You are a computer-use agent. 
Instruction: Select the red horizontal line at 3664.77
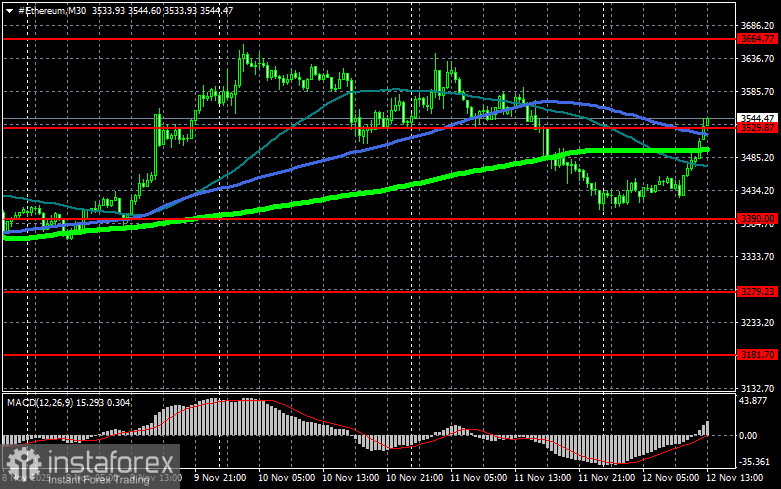click(x=369, y=39)
